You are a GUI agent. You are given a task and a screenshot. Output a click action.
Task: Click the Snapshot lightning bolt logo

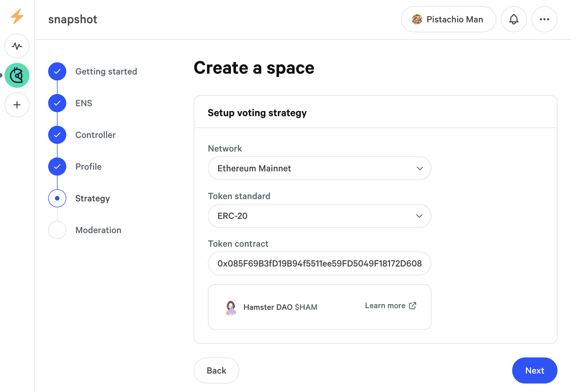pos(17,16)
